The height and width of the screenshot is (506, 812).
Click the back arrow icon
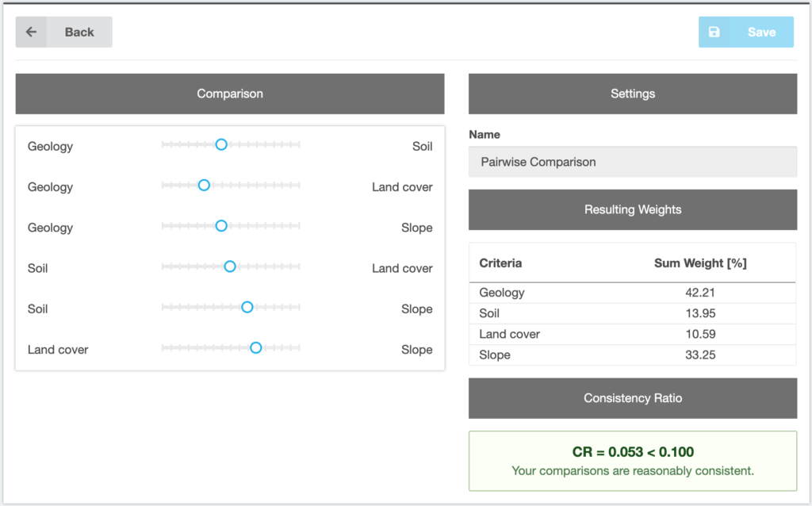[x=31, y=32]
